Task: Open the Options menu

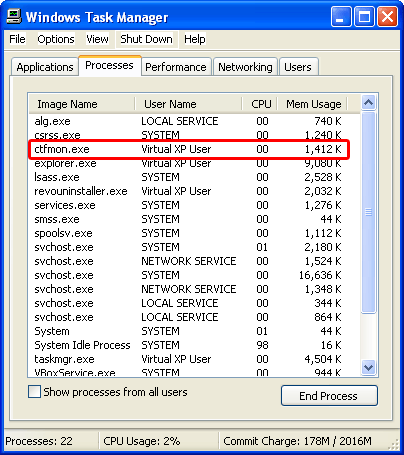Action: coord(56,39)
